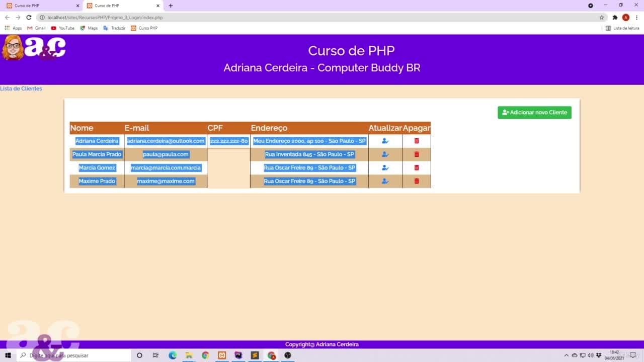Image resolution: width=644 pixels, height=362 pixels.
Task: Open the Chrome profile avatar
Action: pyautogui.click(x=626, y=17)
